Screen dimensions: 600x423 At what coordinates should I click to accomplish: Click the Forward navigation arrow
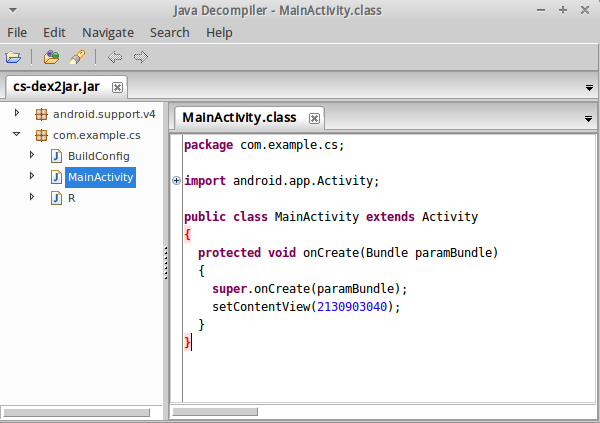141,57
